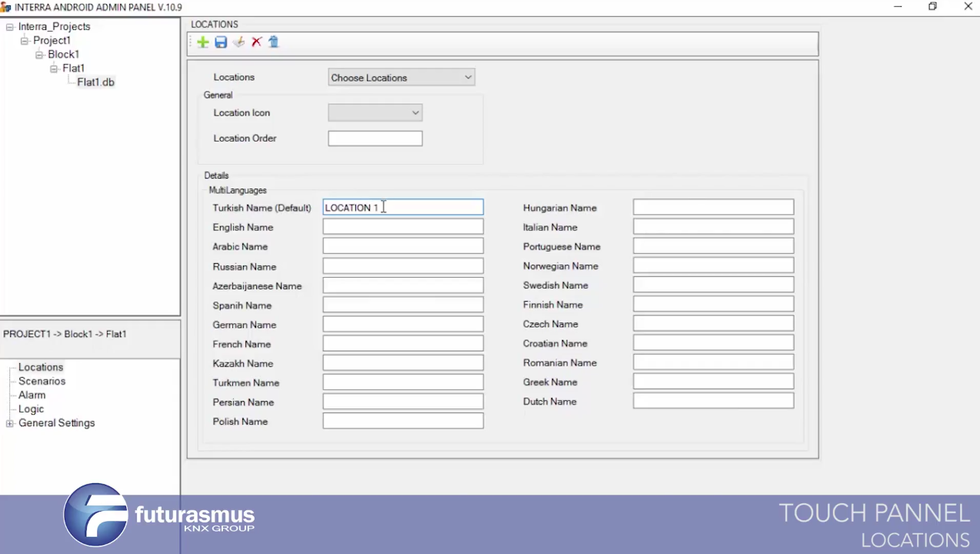Viewport: 980px width, 554px height.
Task: Click the Dutch Name text field
Action: click(713, 402)
